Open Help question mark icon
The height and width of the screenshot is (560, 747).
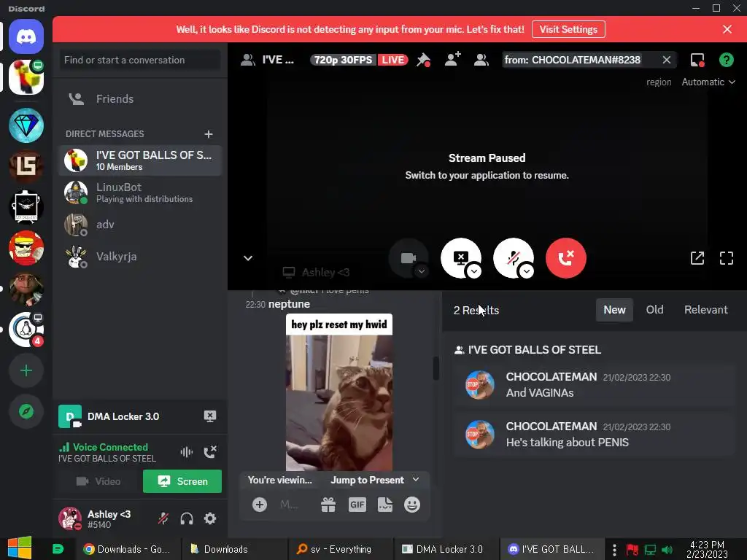point(726,60)
